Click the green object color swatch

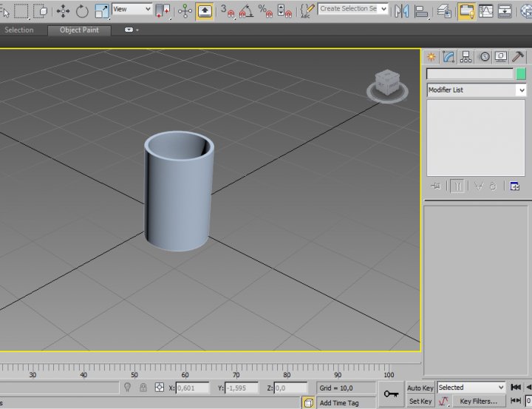coord(521,74)
